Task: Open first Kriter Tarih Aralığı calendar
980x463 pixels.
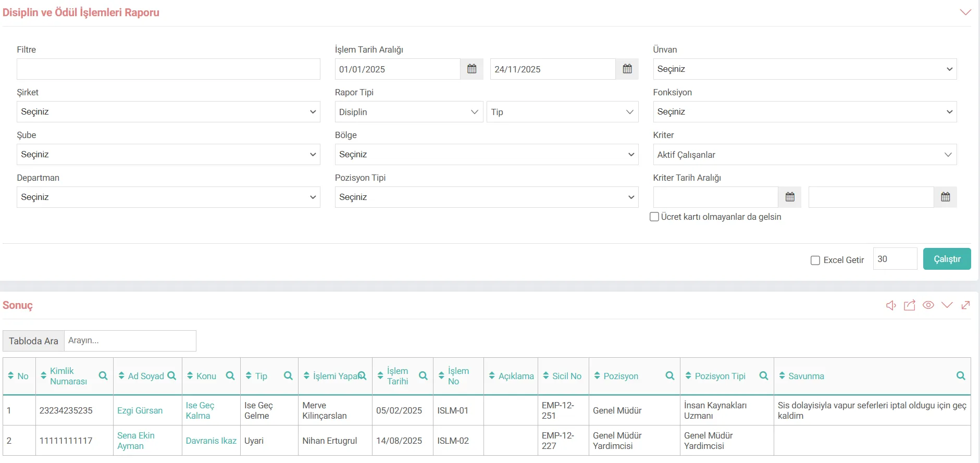Action: [789, 197]
